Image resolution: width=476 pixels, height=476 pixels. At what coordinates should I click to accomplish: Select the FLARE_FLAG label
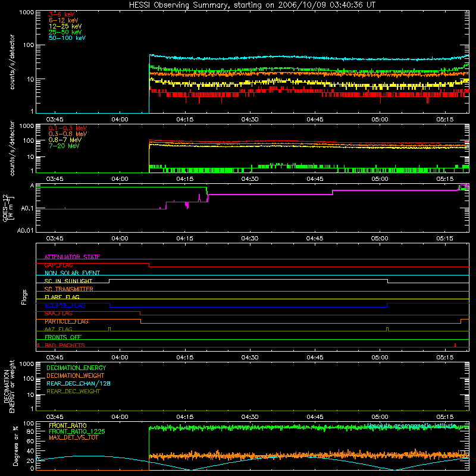pos(62,297)
